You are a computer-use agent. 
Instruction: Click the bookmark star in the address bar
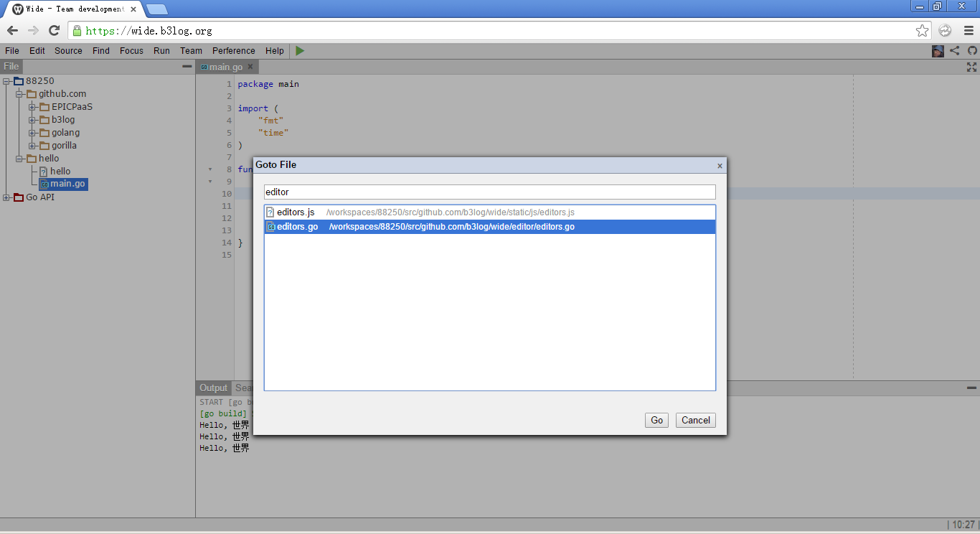pyautogui.click(x=923, y=32)
